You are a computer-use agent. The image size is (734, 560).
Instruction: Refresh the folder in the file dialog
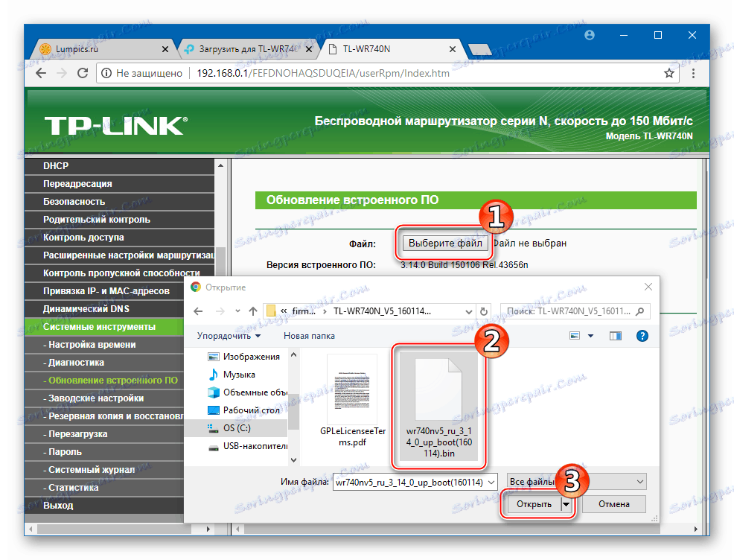coord(484,311)
